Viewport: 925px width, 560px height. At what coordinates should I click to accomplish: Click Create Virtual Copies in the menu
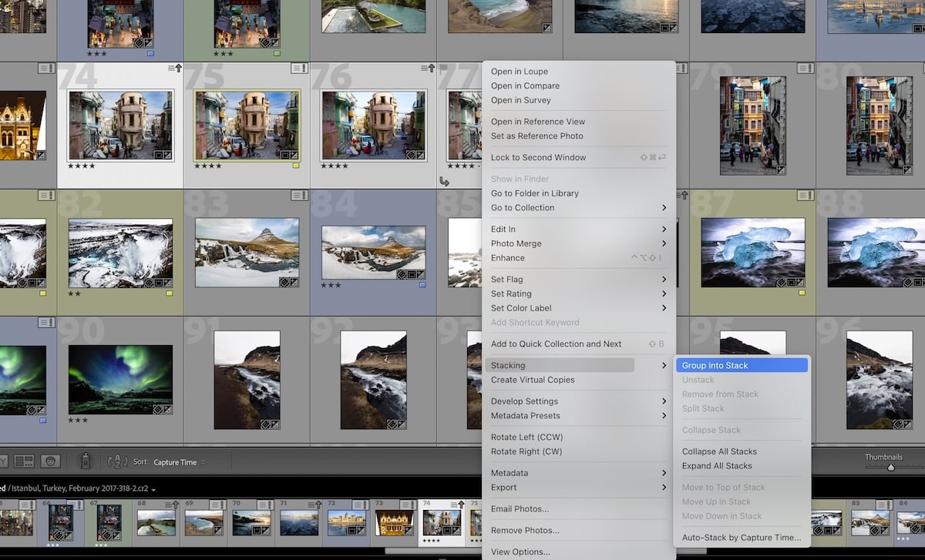click(534, 380)
